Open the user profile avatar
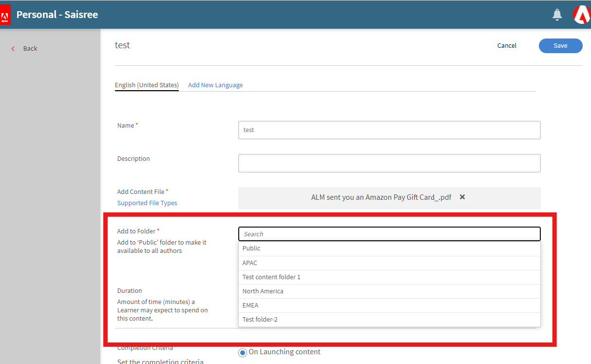Viewport: 591px width, 364px height. pos(582,15)
